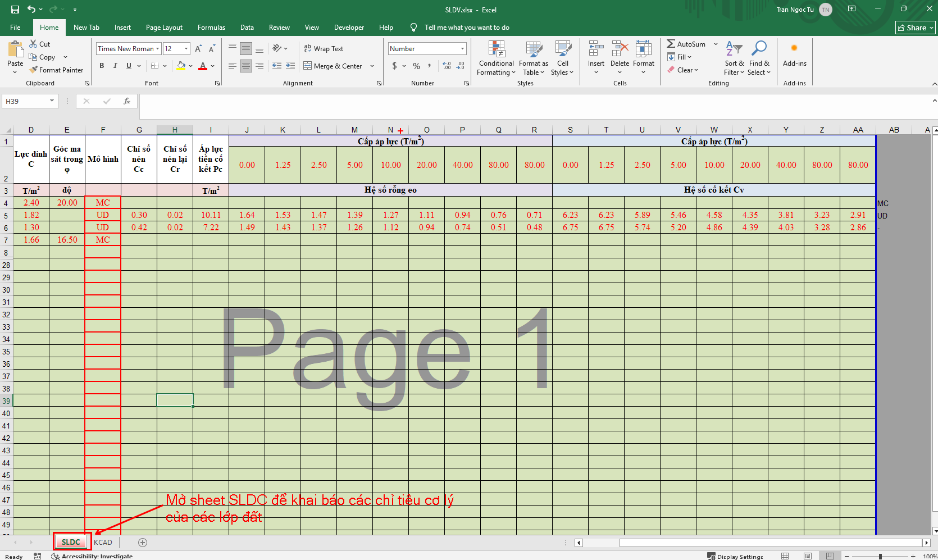Click the Insert Function fx icon
938x560 pixels.
pos(127,101)
